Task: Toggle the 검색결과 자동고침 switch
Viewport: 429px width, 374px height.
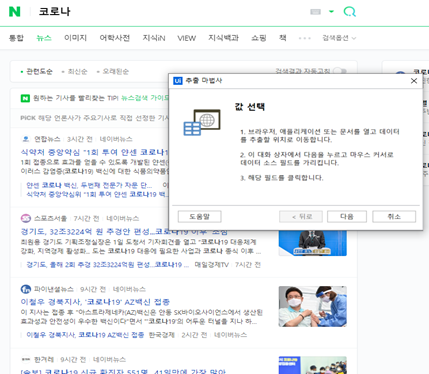Action: pyautogui.click(x=340, y=71)
